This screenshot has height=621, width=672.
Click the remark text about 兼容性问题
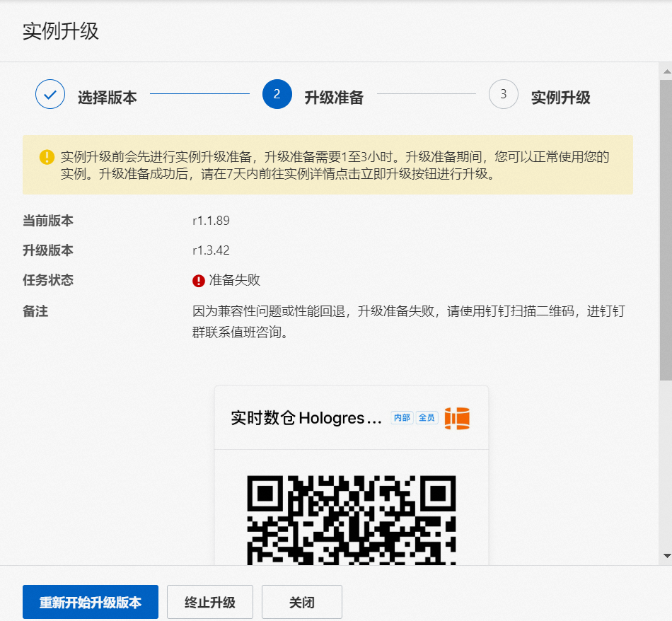pos(408,321)
